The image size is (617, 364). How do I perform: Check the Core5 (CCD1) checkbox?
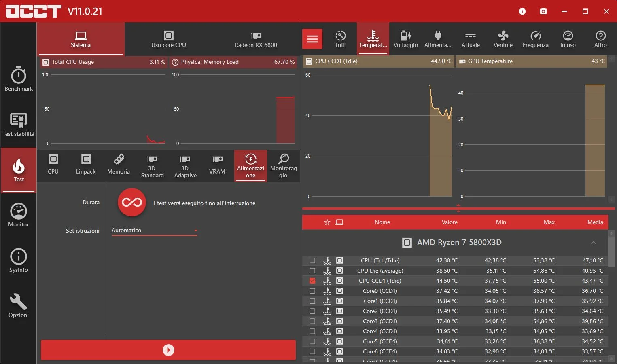coord(312,341)
